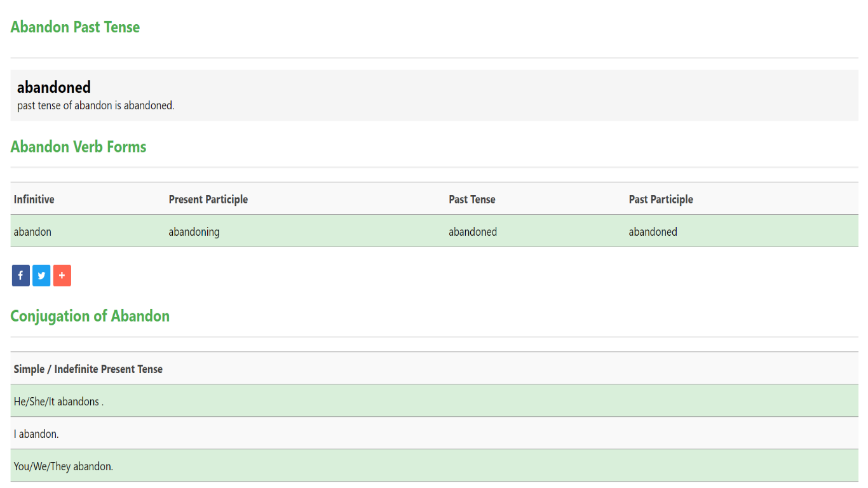Click 'Simple / Indefinite Present Tense' header
The width and height of the screenshot is (868, 488).
[x=88, y=369]
